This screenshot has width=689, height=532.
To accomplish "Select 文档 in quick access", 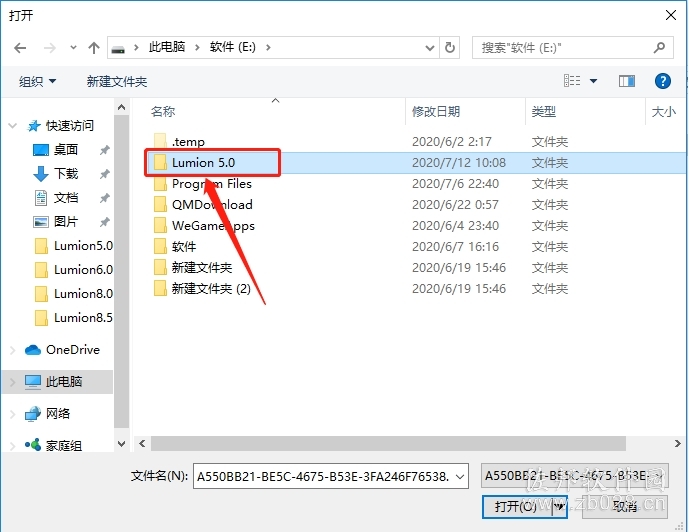I will [x=66, y=198].
